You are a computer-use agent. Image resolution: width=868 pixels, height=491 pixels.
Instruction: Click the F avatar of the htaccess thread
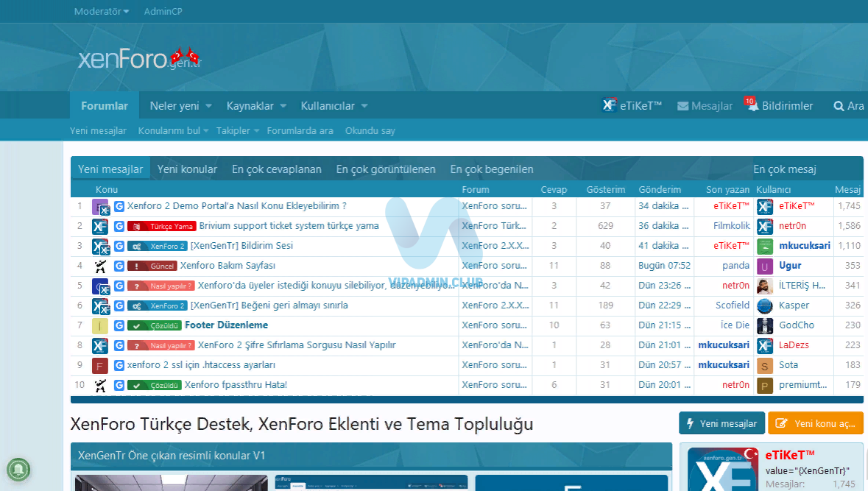(100, 365)
